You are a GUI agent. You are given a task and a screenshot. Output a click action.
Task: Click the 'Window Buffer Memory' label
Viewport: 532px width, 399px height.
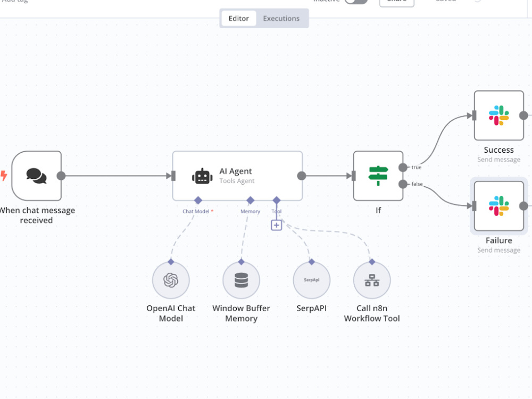pyautogui.click(x=241, y=313)
